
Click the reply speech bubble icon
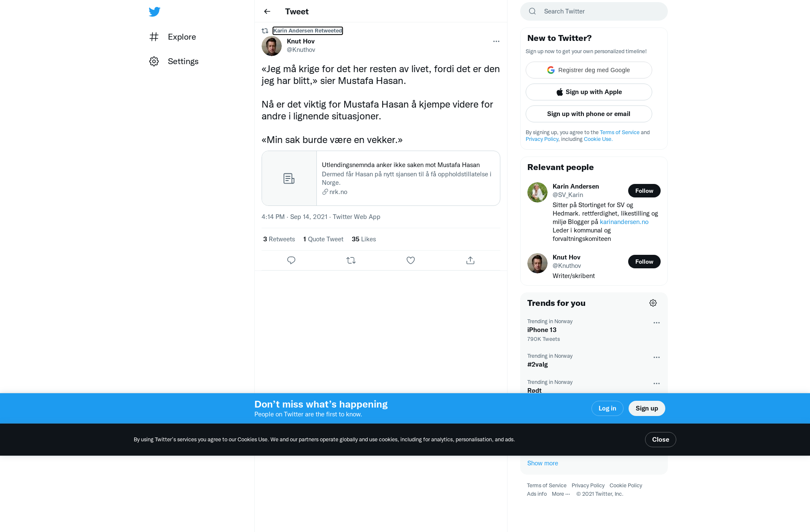291,260
